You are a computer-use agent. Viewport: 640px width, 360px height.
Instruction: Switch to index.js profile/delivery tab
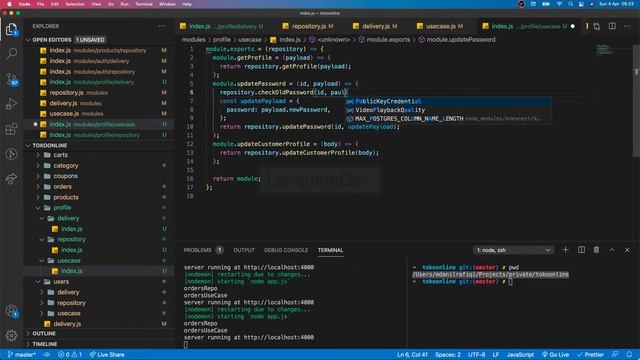click(222, 26)
